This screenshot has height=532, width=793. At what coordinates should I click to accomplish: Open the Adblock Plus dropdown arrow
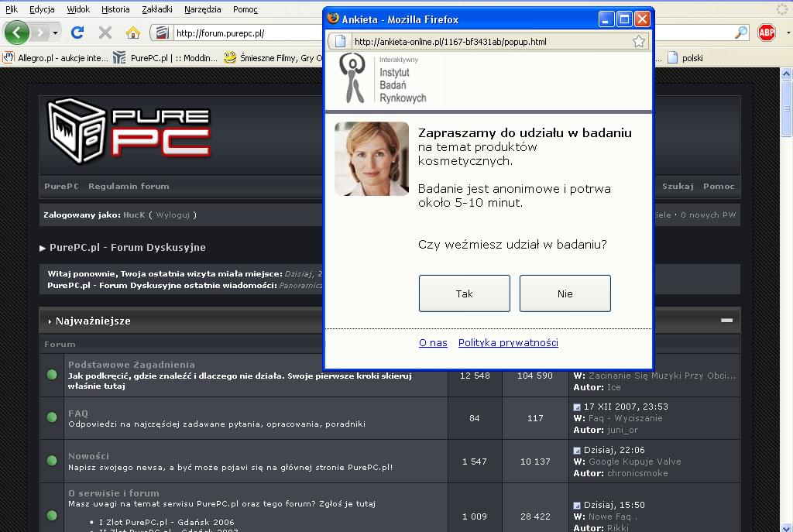coord(788,33)
